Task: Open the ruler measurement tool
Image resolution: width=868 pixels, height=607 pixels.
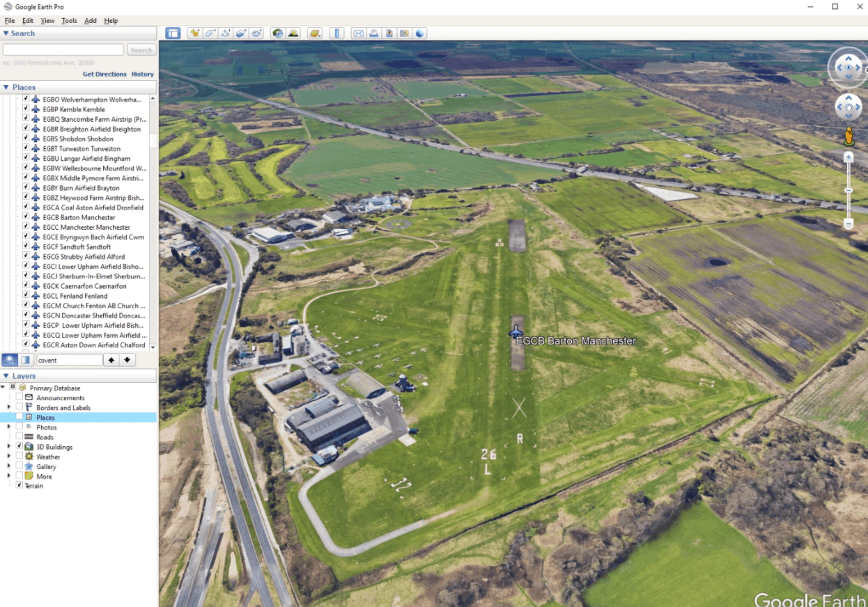Action: [336, 33]
